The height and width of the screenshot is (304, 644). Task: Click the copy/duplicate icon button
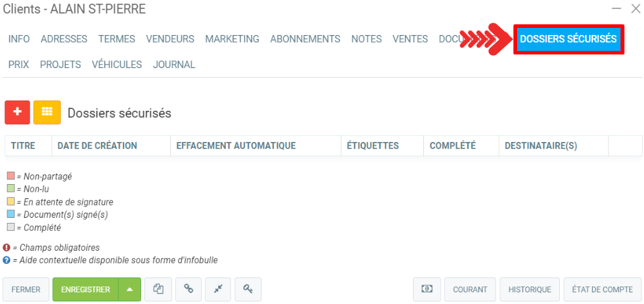point(158,289)
